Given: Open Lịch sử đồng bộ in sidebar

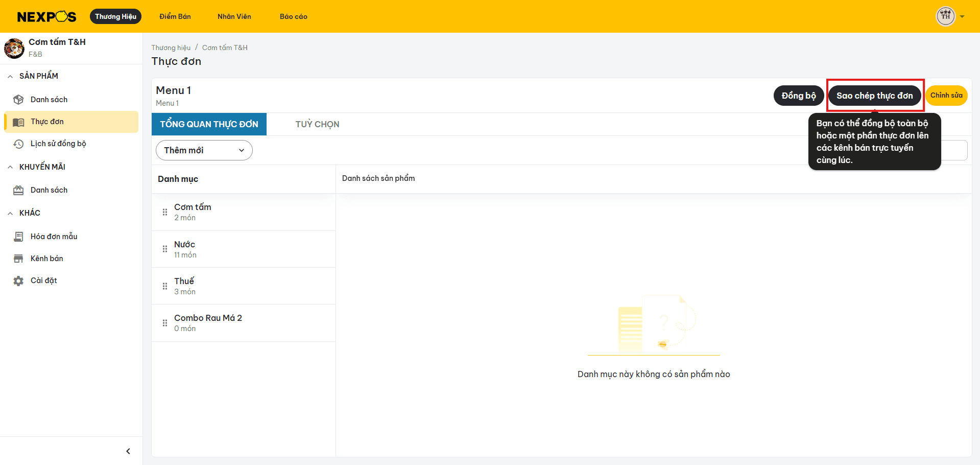Looking at the screenshot, I should [71, 144].
